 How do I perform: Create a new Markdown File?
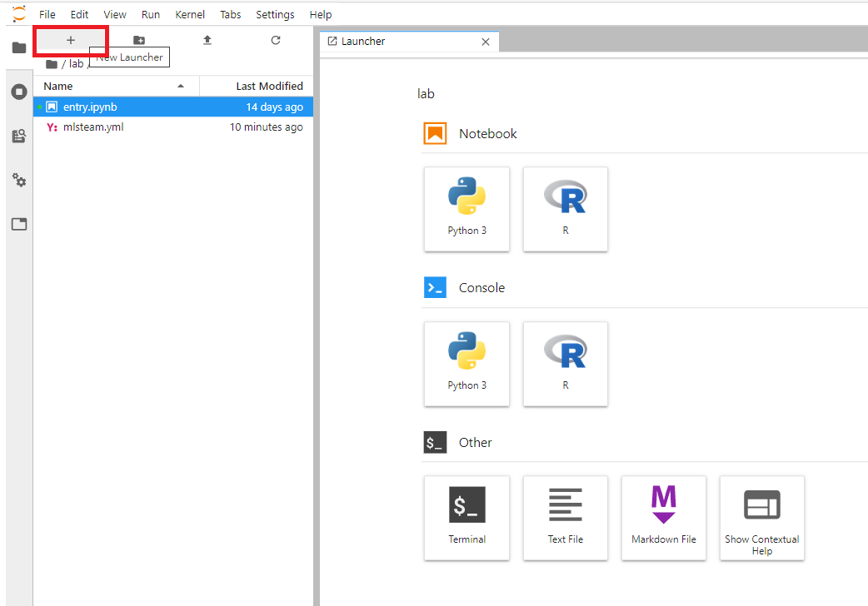[x=664, y=518]
